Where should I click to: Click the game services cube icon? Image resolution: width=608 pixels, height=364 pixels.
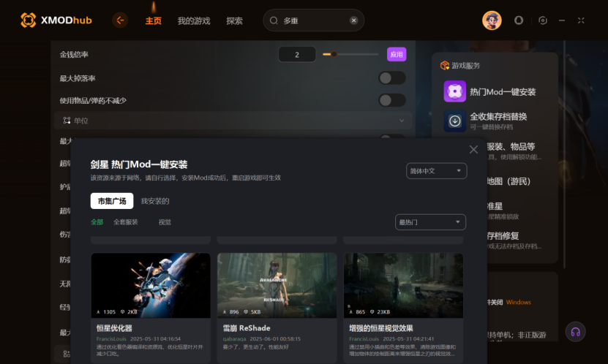point(444,66)
